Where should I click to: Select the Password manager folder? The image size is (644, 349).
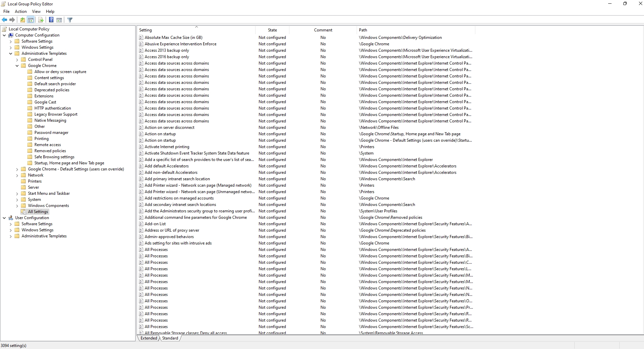(x=51, y=133)
